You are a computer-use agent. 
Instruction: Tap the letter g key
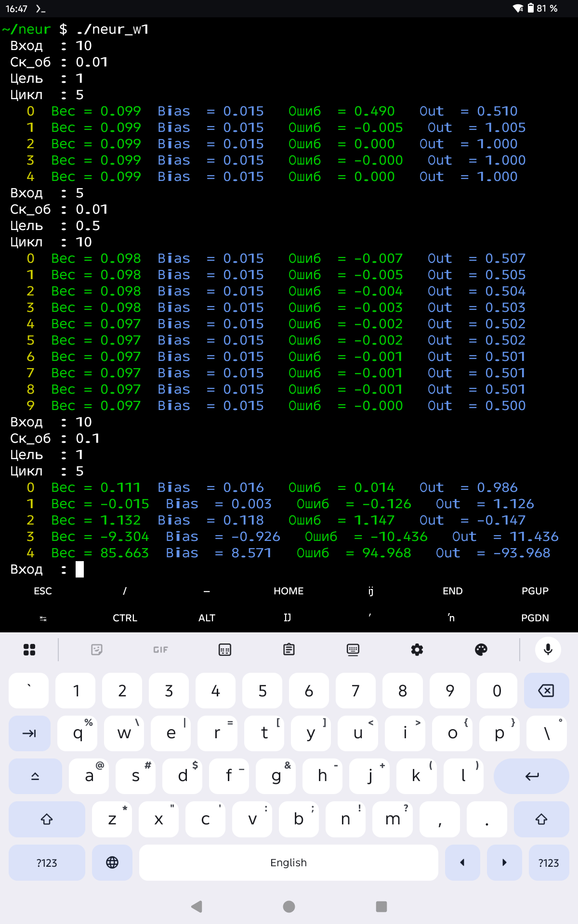[276, 776]
